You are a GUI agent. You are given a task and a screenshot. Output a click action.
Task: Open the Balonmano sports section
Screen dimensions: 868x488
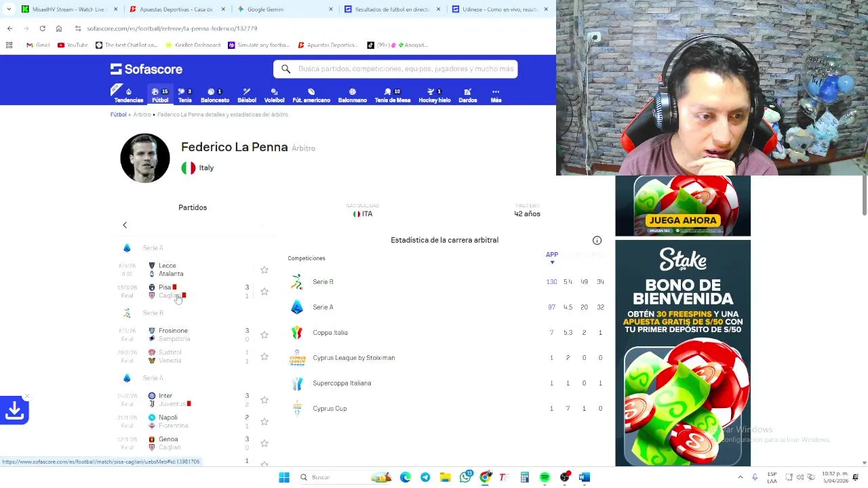coord(353,95)
